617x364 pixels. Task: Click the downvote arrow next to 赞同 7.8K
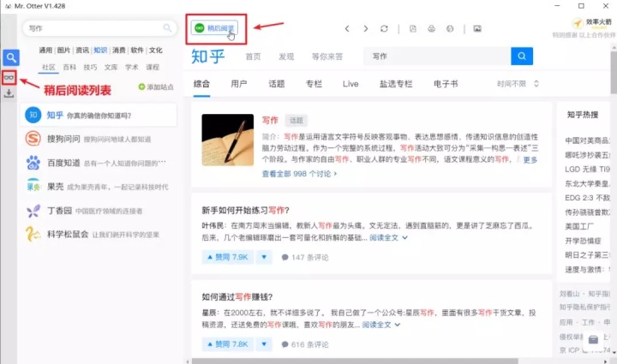point(264,344)
